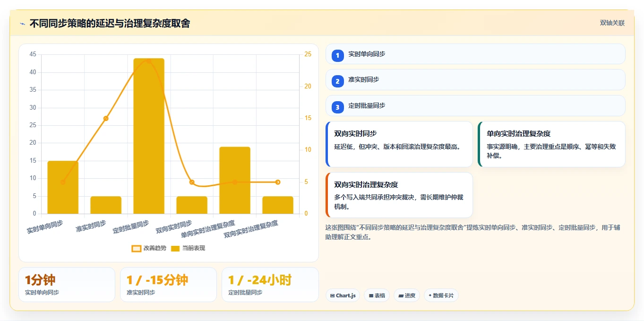Click the 双轴关联 label in the header
Screen dimensions: 644x321
pos(612,23)
